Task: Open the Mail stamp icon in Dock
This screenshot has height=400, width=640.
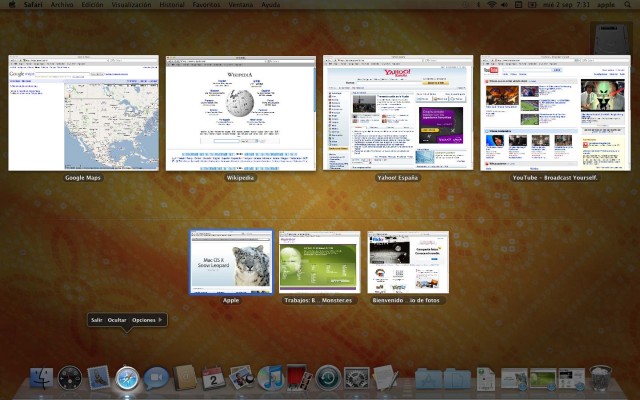Action: coord(98,378)
